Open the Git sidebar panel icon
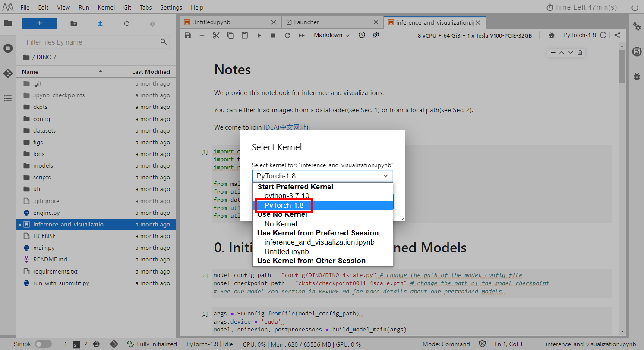The width and height of the screenshot is (644, 350). 8,73
